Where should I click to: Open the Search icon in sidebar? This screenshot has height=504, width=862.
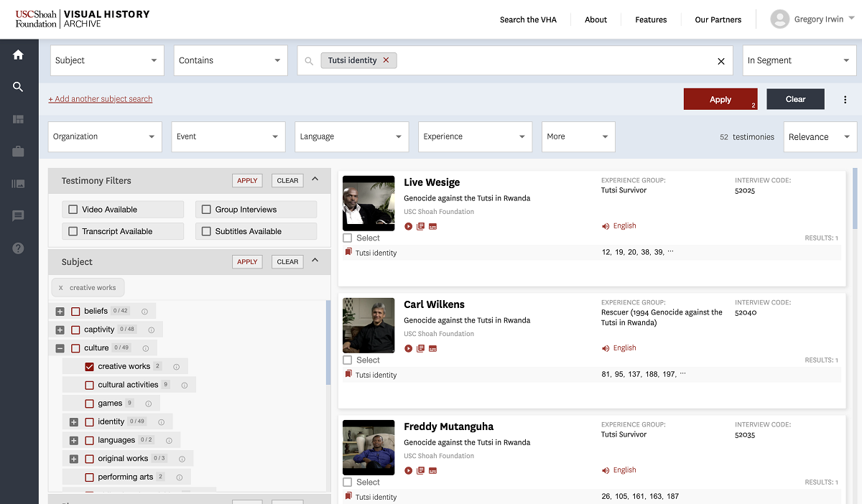18,87
